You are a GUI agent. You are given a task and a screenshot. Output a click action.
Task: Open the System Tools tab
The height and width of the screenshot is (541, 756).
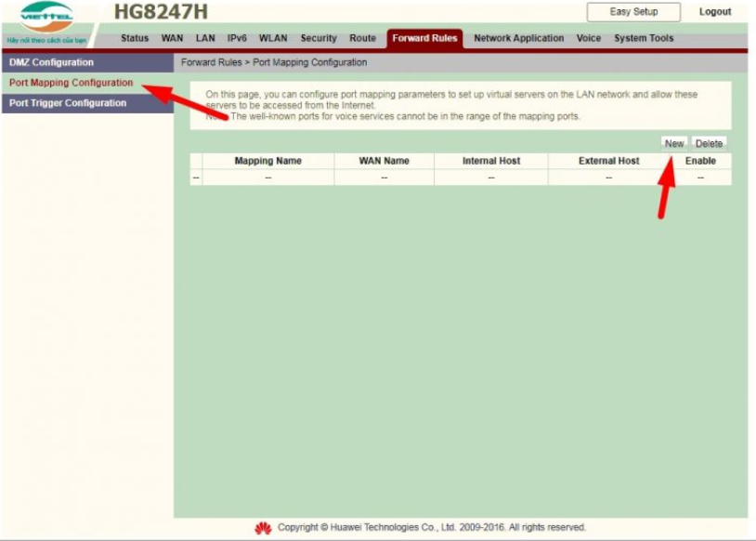(644, 38)
